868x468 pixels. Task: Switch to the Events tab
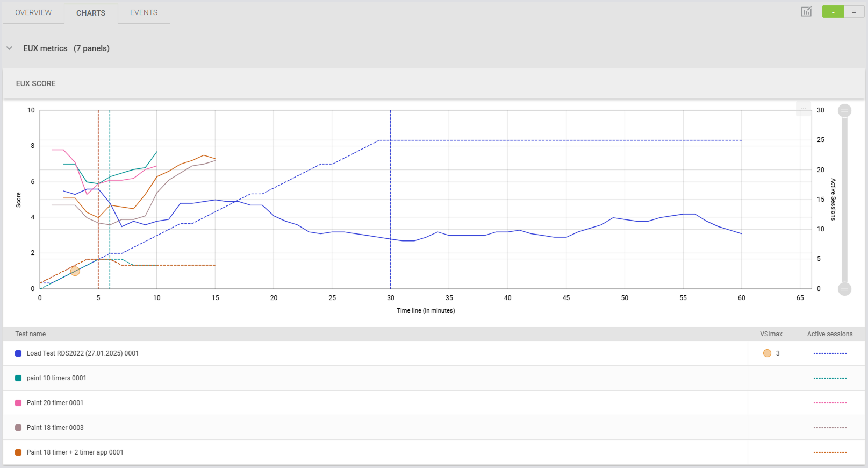(x=144, y=12)
